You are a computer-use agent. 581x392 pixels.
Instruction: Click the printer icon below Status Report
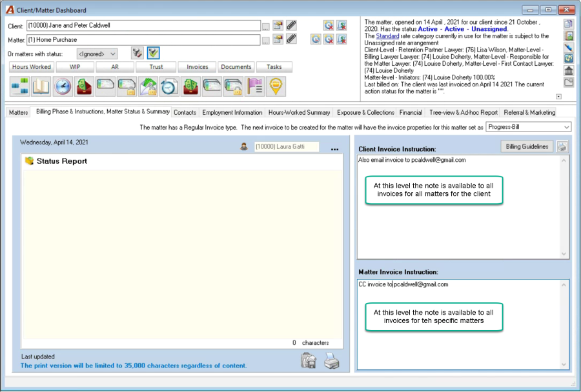pyautogui.click(x=332, y=361)
